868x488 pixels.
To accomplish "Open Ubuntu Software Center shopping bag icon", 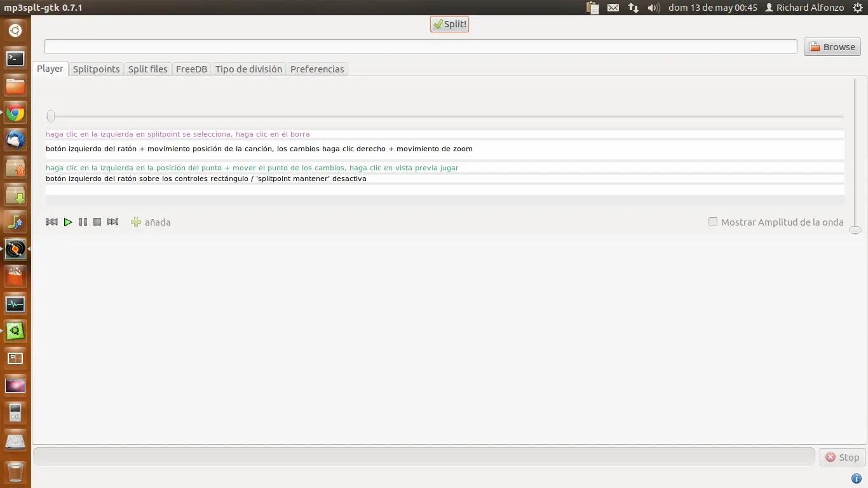I will 15,276.
